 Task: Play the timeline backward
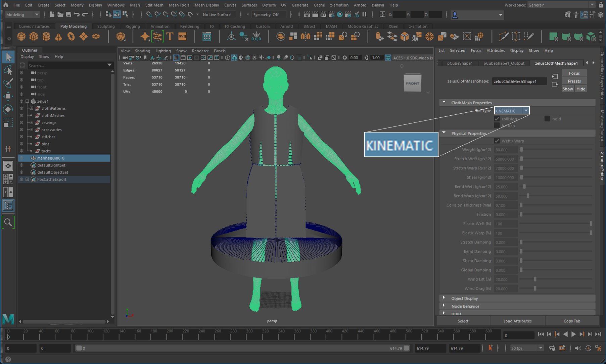(x=565, y=334)
